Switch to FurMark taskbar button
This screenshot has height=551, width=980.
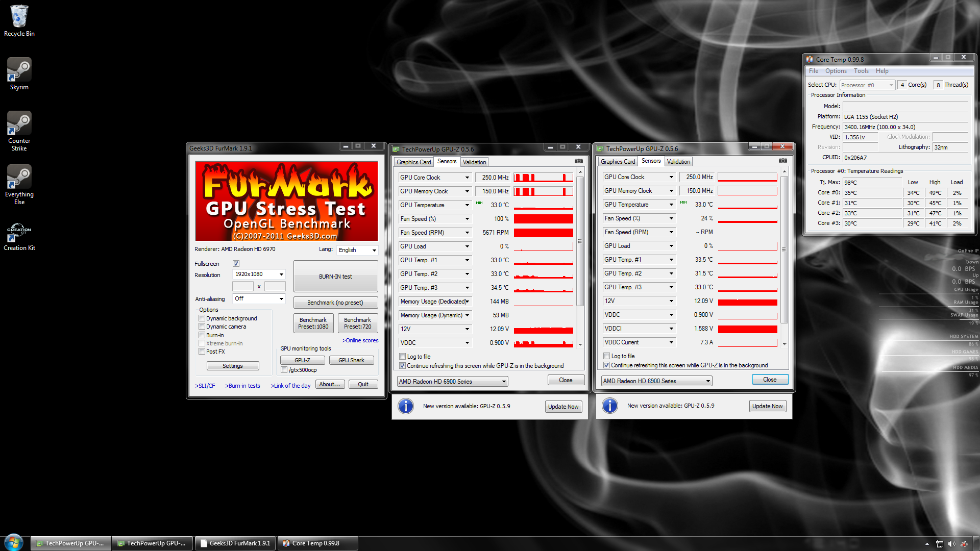coord(235,543)
